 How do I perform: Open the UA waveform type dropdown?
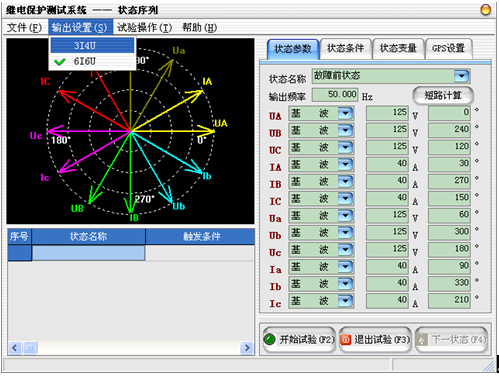pos(345,113)
